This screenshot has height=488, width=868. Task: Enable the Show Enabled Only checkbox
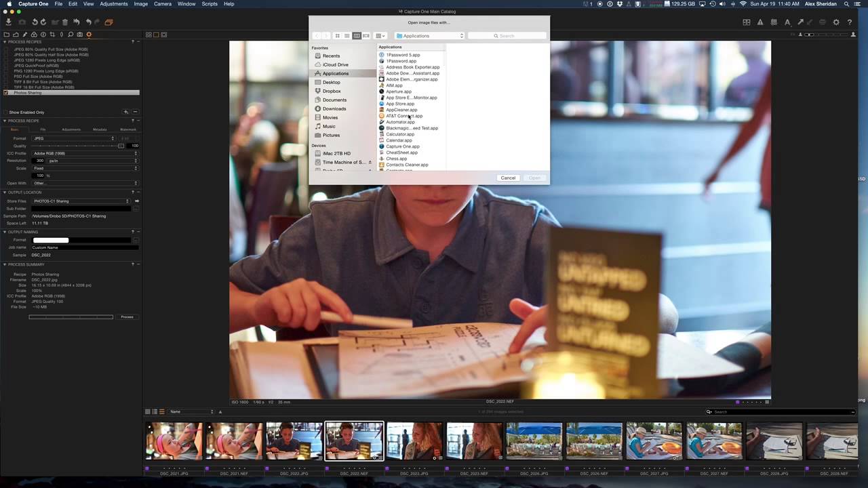coord(6,113)
